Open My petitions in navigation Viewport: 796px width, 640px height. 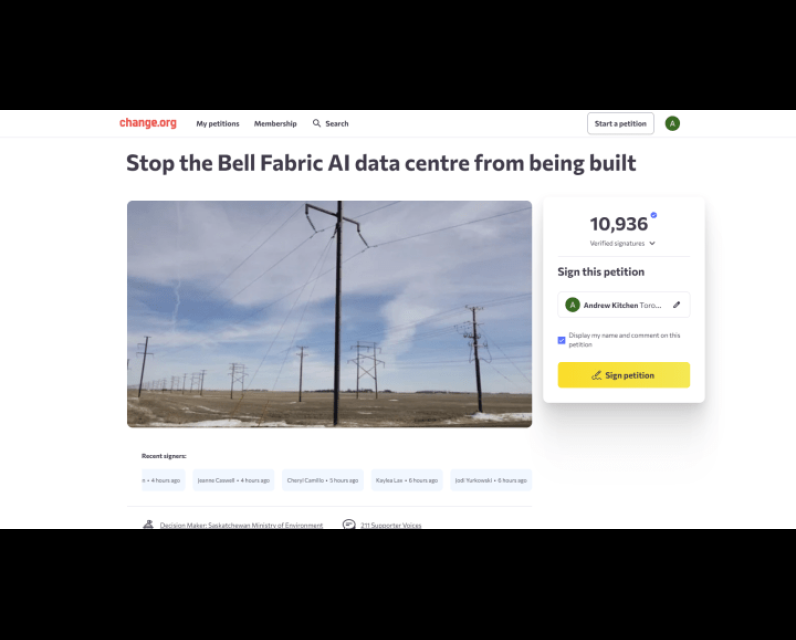coord(218,123)
